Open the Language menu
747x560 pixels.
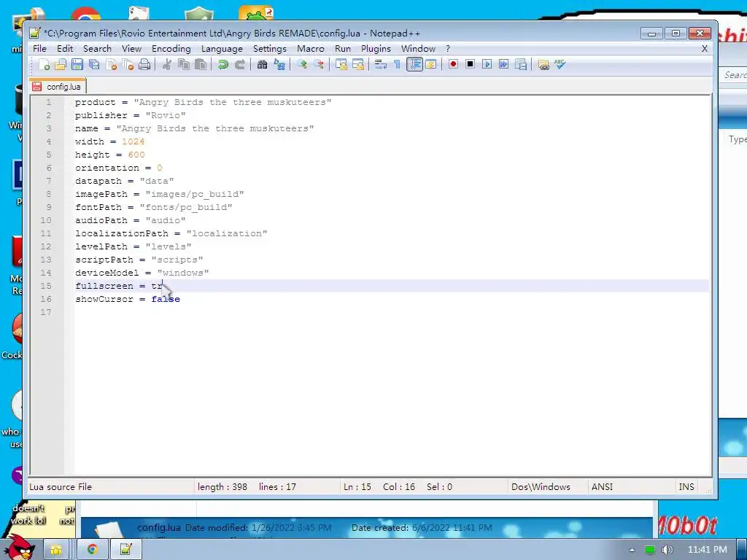click(x=222, y=49)
